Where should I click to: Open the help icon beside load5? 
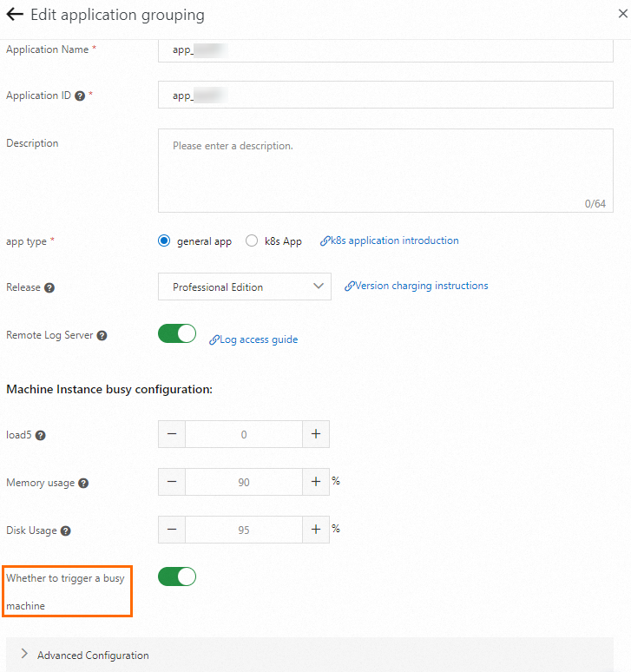tap(40, 436)
